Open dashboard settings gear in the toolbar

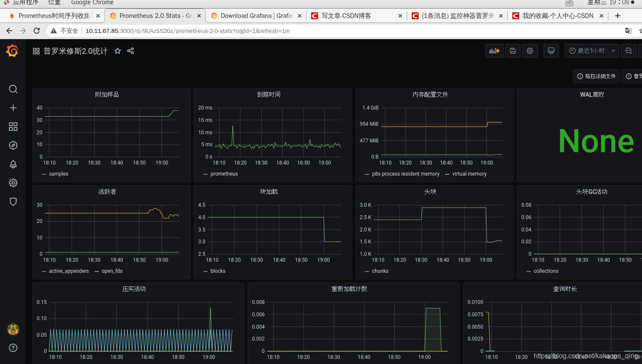[530, 51]
